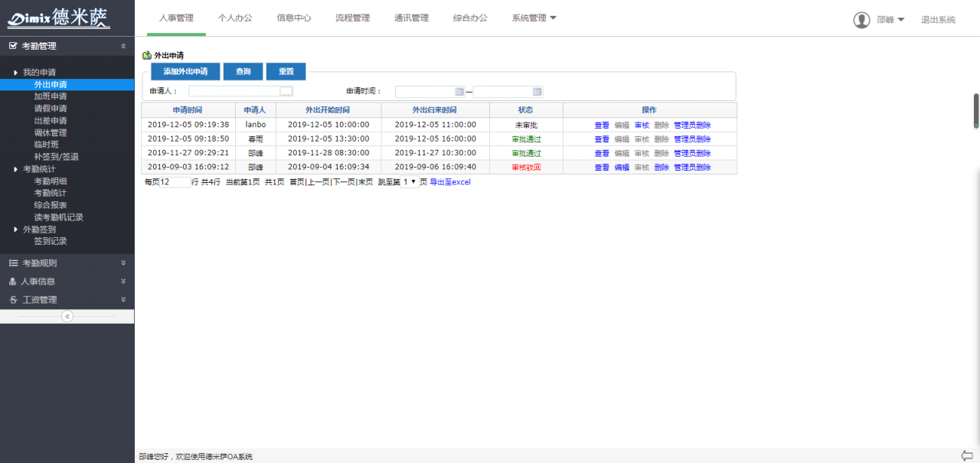Open calendar for end application date
This screenshot has width=980, height=463.
click(x=537, y=92)
